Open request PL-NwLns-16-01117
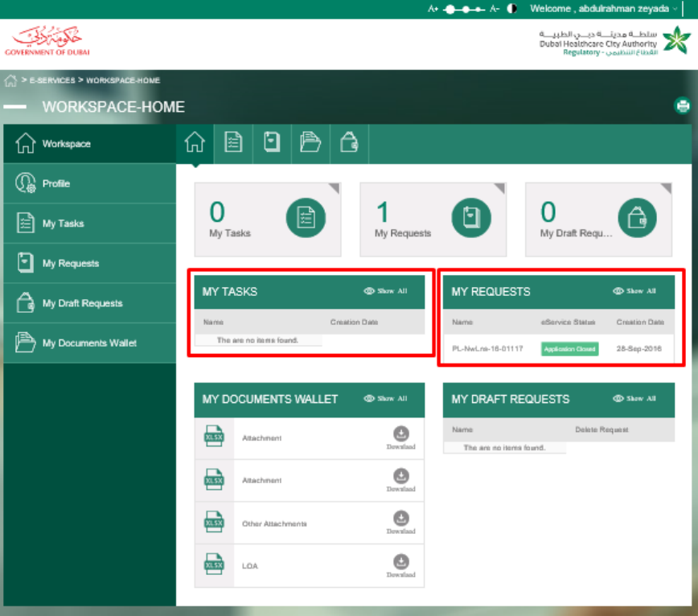Screen dimensions: 698x616 pyautogui.click(x=487, y=348)
